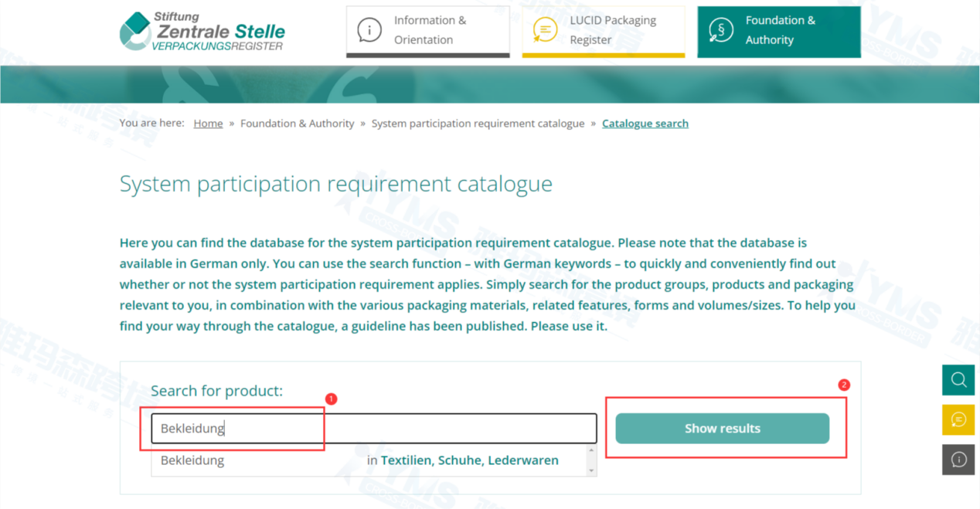This screenshot has width=980, height=509.
Task: Open the yellow chat side button
Action: (x=958, y=420)
